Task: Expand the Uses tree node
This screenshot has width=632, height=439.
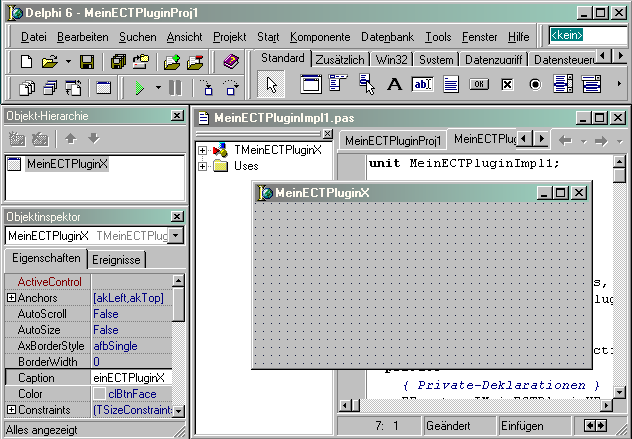Action: 202,166
